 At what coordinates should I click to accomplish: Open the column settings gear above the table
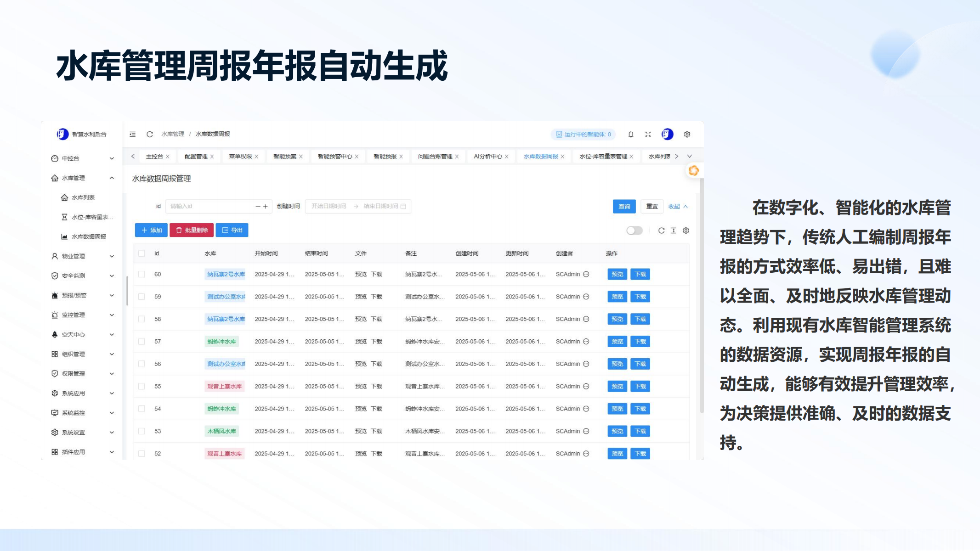tap(686, 231)
